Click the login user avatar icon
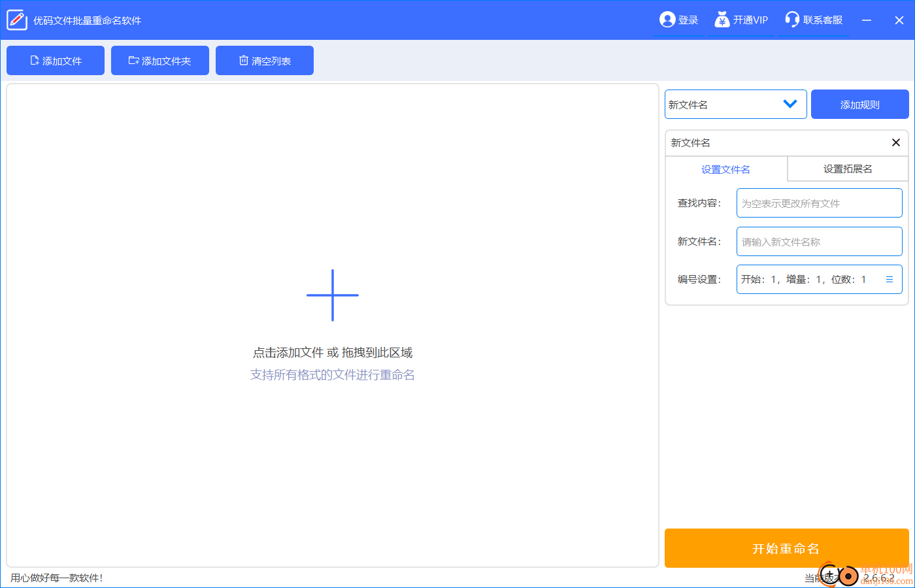This screenshot has height=588, width=915. [667, 20]
